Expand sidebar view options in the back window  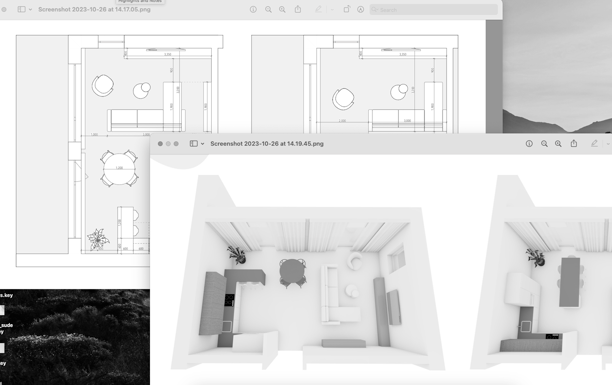pyautogui.click(x=30, y=9)
